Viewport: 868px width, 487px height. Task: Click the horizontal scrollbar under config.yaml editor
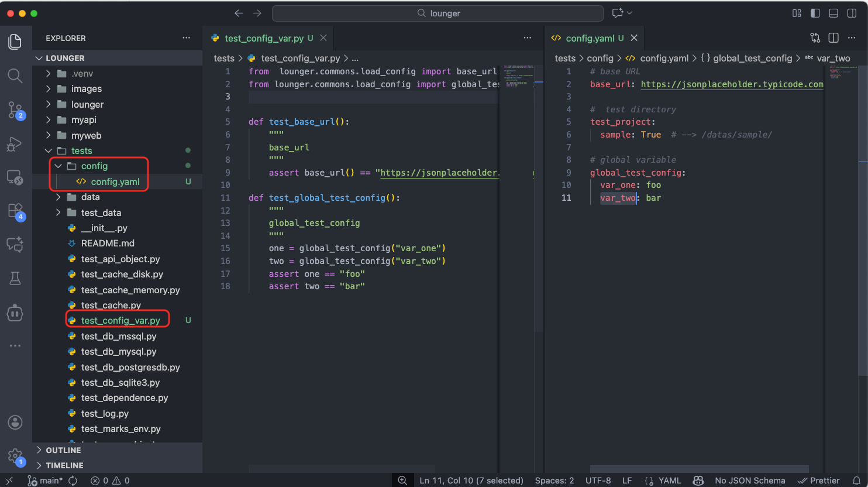pyautogui.click(x=699, y=469)
